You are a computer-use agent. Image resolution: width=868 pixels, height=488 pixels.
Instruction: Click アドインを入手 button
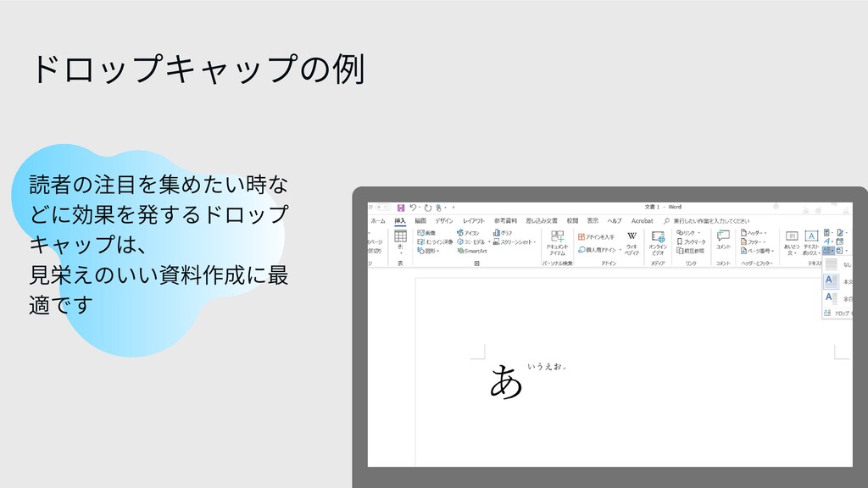(596, 237)
